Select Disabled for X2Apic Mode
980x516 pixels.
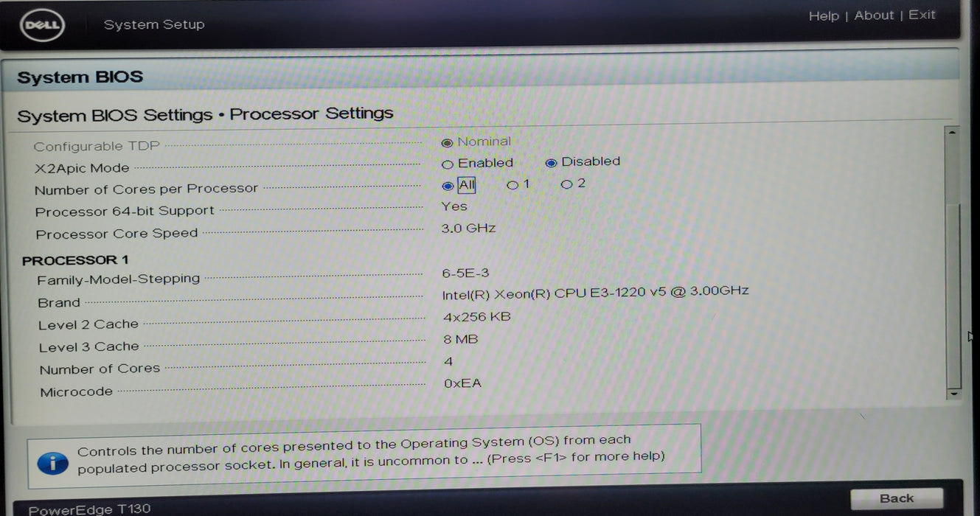pyautogui.click(x=551, y=163)
